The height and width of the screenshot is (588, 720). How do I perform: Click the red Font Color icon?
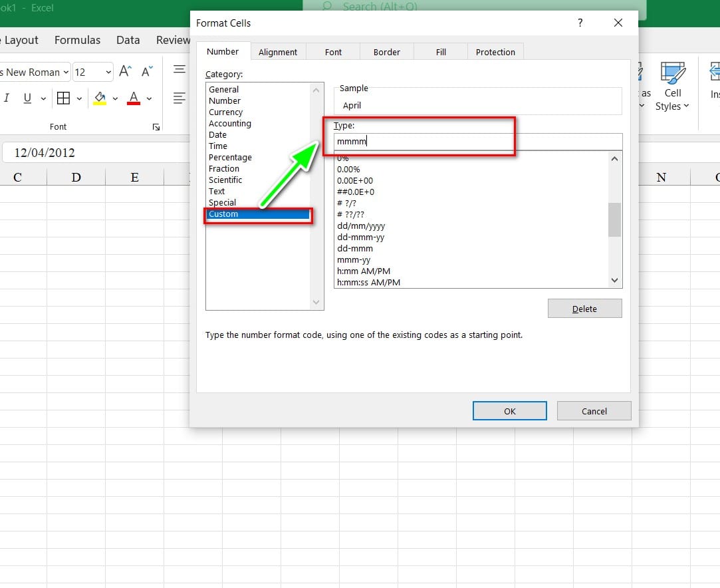(x=134, y=98)
